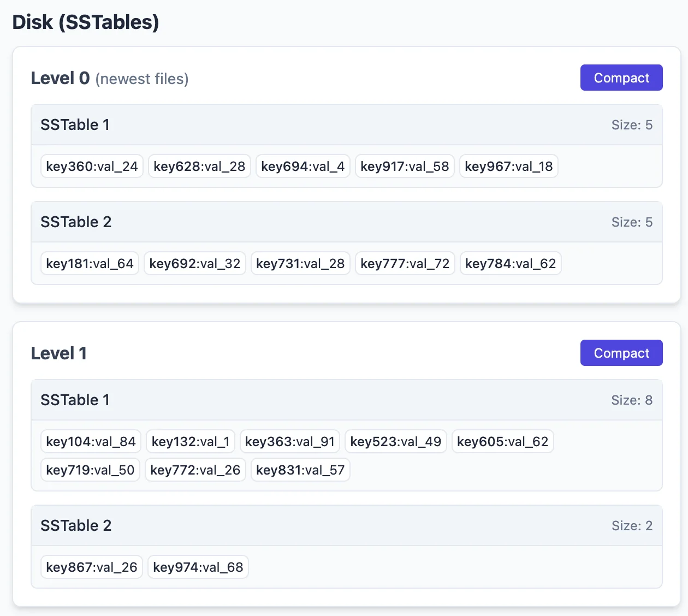Click the key605:val_62 chip
The width and height of the screenshot is (688, 616).
[502, 442]
